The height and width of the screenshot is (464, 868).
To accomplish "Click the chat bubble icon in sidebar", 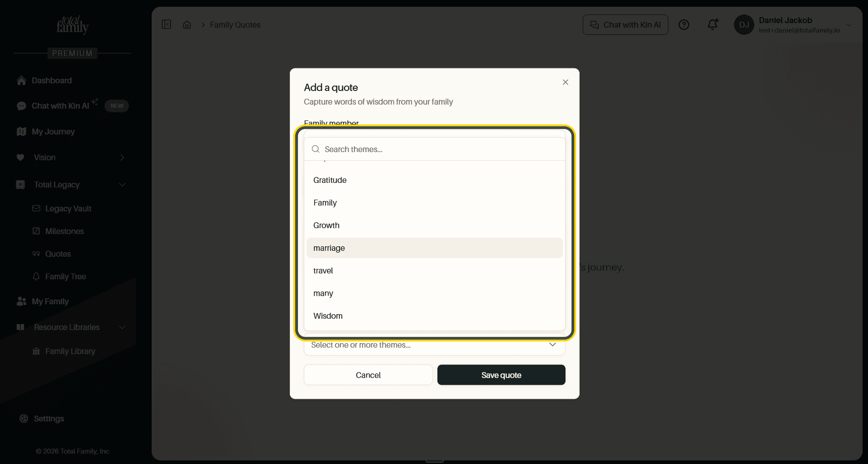I will click(x=21, y=106).
